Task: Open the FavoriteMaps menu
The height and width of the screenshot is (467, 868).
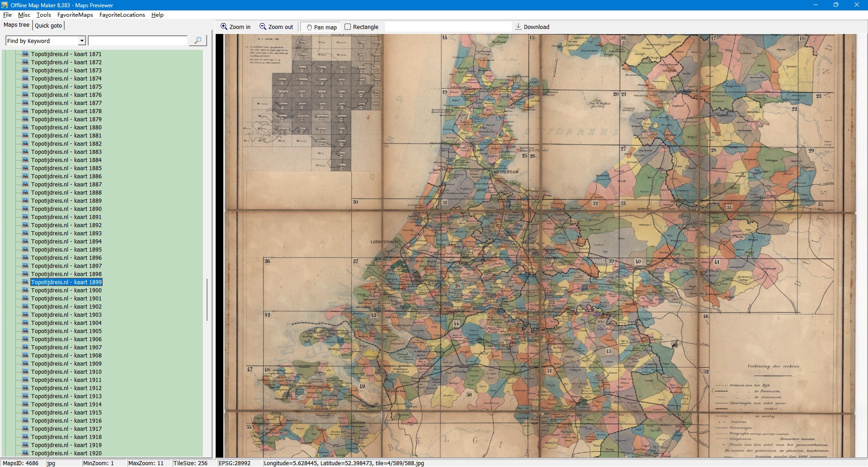Action: tap(75, 15)
